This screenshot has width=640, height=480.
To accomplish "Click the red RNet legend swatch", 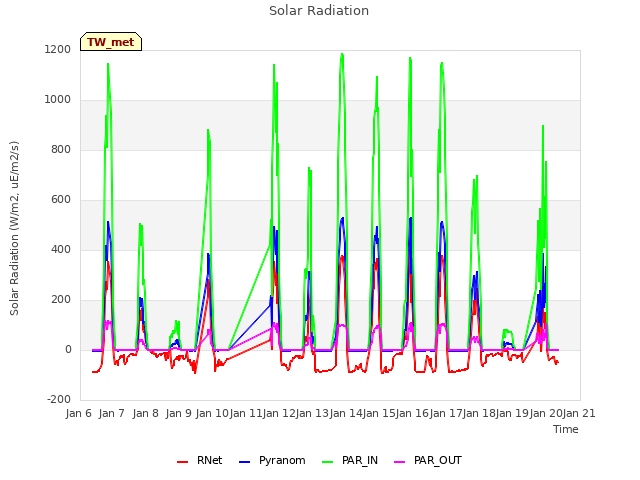I will pos(182,462).
